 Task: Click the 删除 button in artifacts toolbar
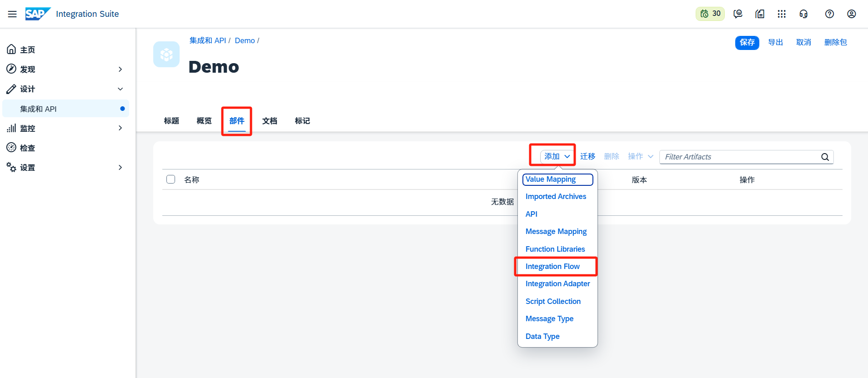tap(612, 156)
